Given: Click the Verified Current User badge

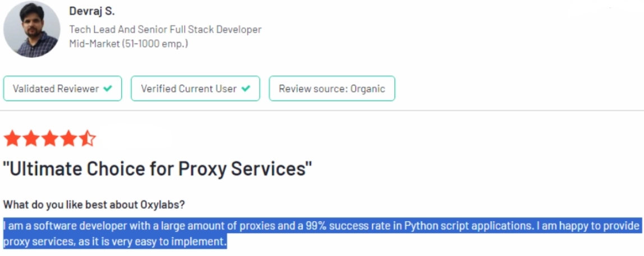Looking at the screenshot, I should tap(195, 88).
